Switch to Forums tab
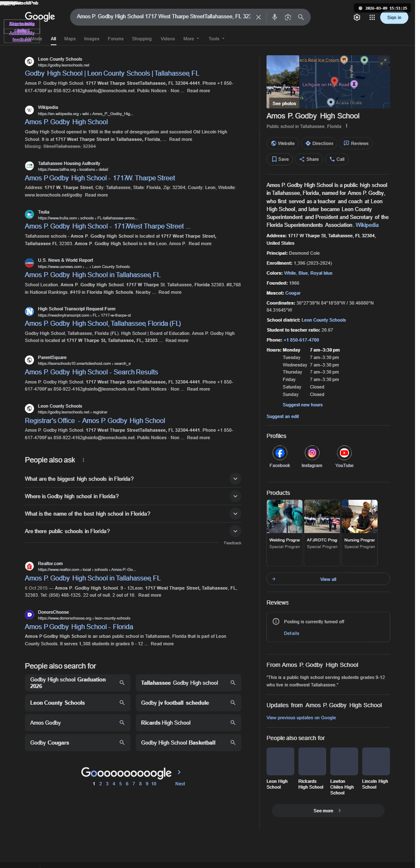Image resolution: width=420 pixels, height=868 pixels. (116, 39)
